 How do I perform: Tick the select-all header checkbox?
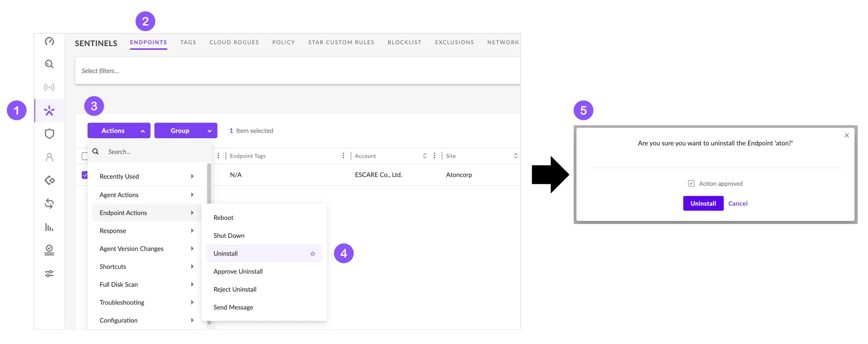point(84,156)
